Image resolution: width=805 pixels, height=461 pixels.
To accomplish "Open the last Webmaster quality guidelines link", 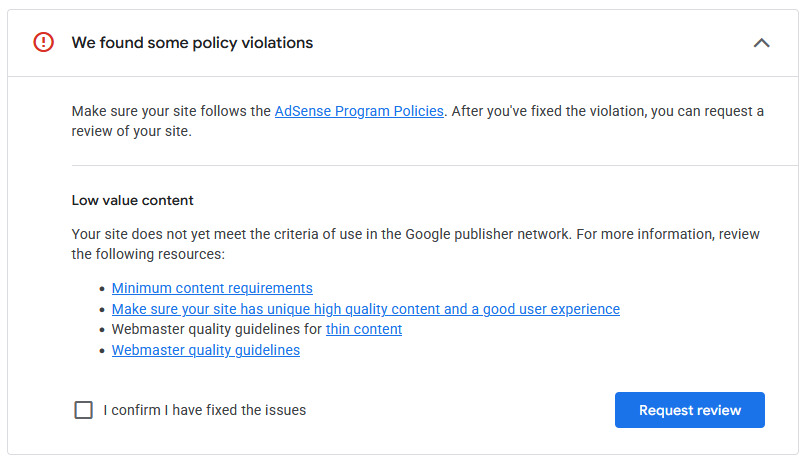I will click(x=205, y=350).
